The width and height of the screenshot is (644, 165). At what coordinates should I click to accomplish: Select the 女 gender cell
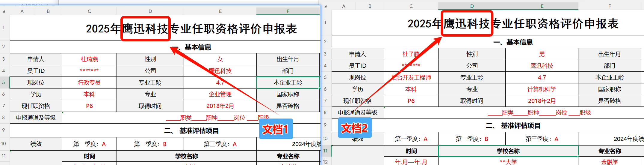[x=220, y=59]
